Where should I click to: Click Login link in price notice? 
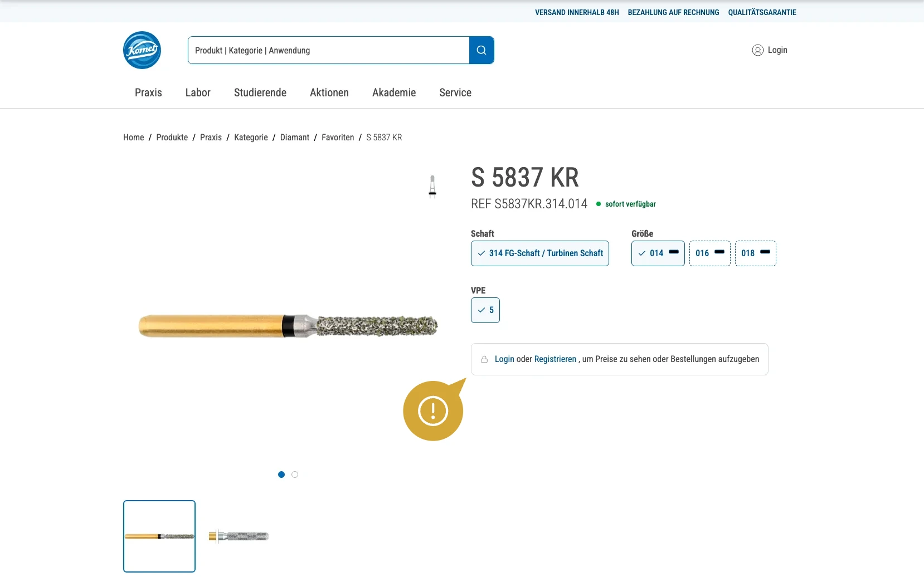pos(504,359)
